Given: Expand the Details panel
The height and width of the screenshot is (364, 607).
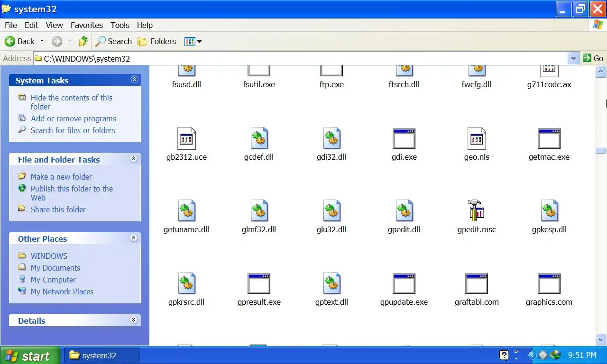Looking at the screenshot, I should 134,320.
